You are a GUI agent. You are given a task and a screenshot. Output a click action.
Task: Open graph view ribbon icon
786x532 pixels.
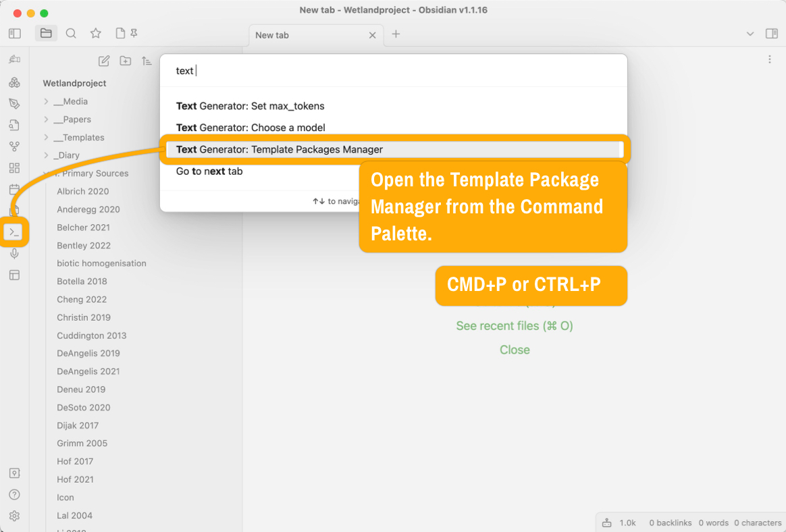(x=15, y=147)
